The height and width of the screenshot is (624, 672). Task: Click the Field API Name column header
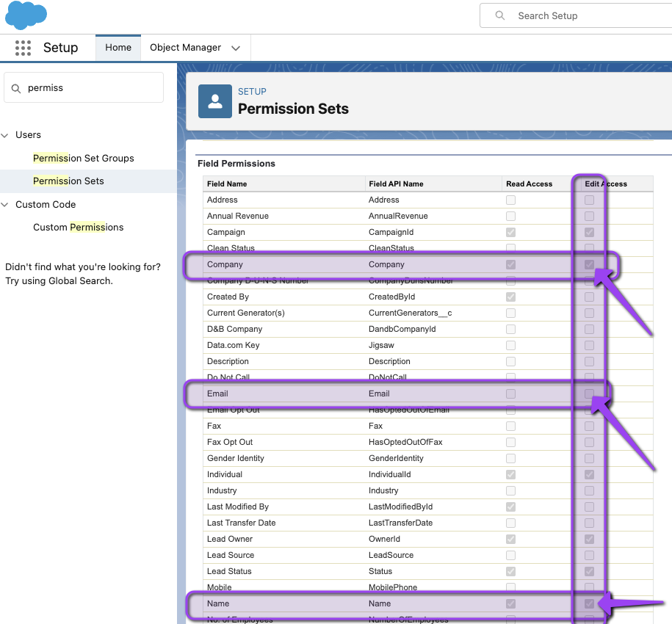click(396, 184)
